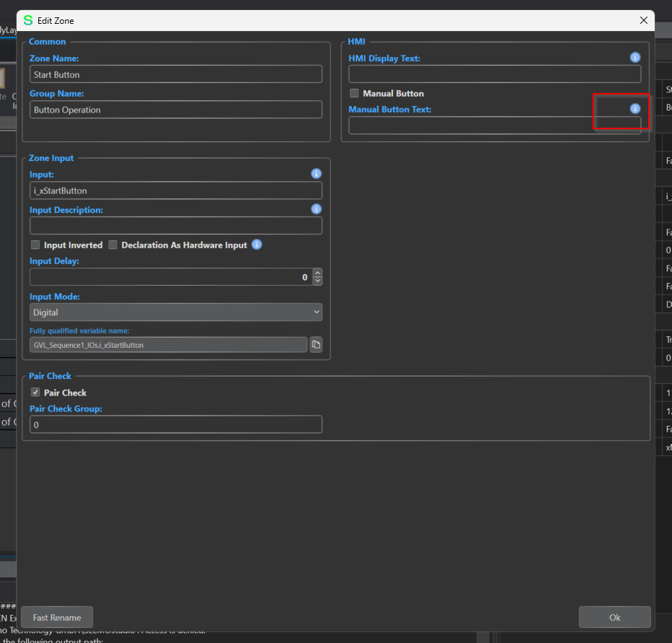Click info icon beside Manual Button Text
Viewport: 672px width, 643px height.
pos(635,109)
